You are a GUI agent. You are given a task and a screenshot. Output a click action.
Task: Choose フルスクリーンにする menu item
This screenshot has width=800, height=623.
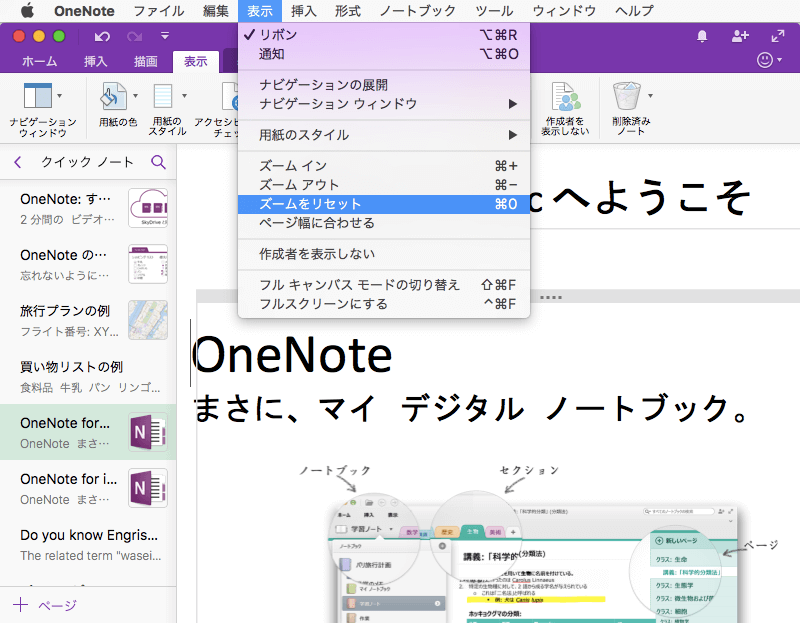click(x=384, y=304)
